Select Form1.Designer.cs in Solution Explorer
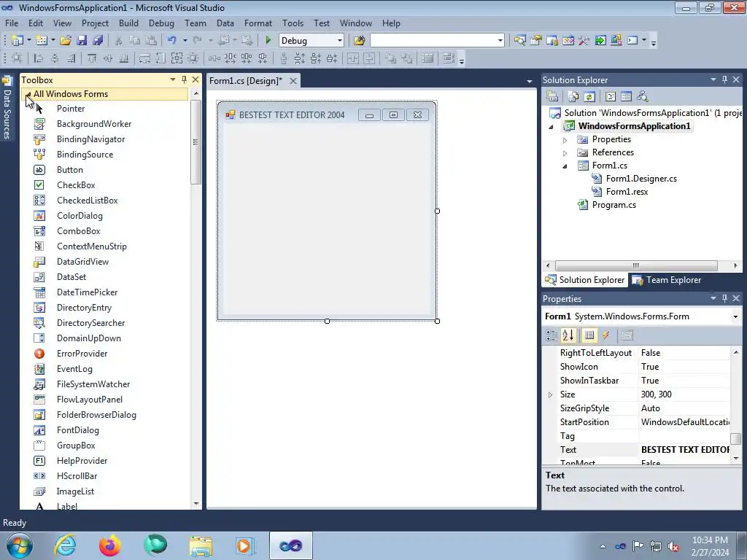 coord(641,179)
